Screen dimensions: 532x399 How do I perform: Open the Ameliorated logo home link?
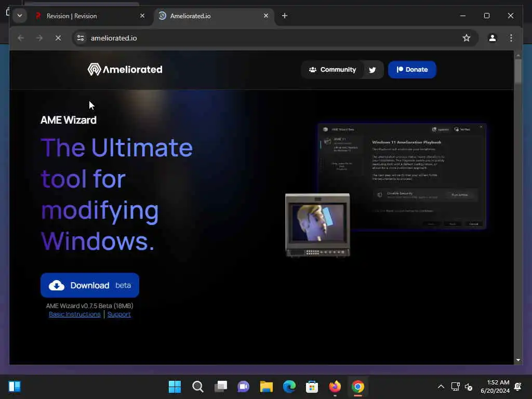(x=125, y=70)
